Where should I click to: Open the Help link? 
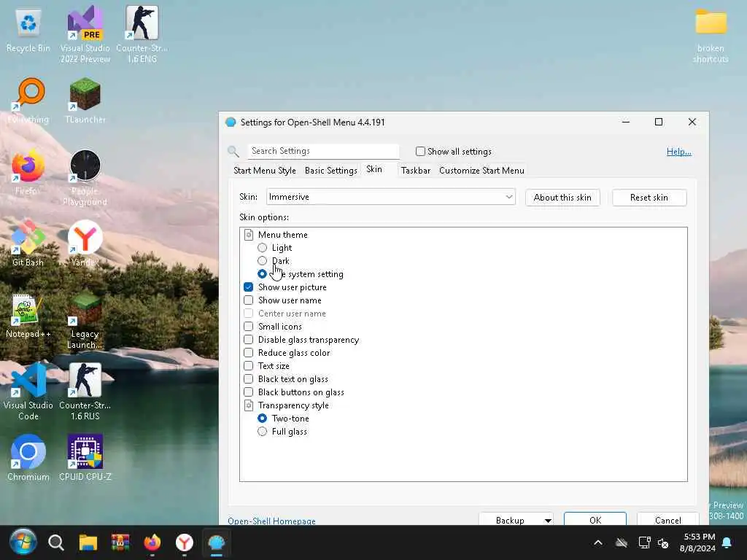click(x=679, y=152)
